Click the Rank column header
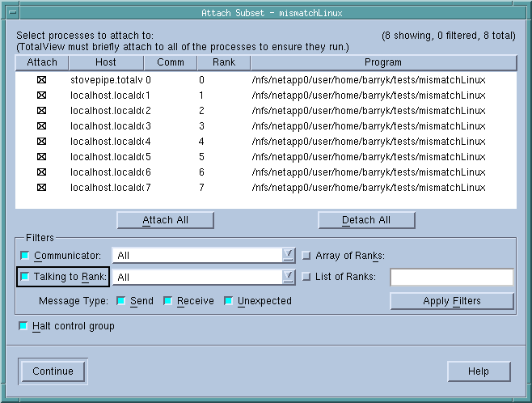 pyautogui.click(x=223, y=62)
